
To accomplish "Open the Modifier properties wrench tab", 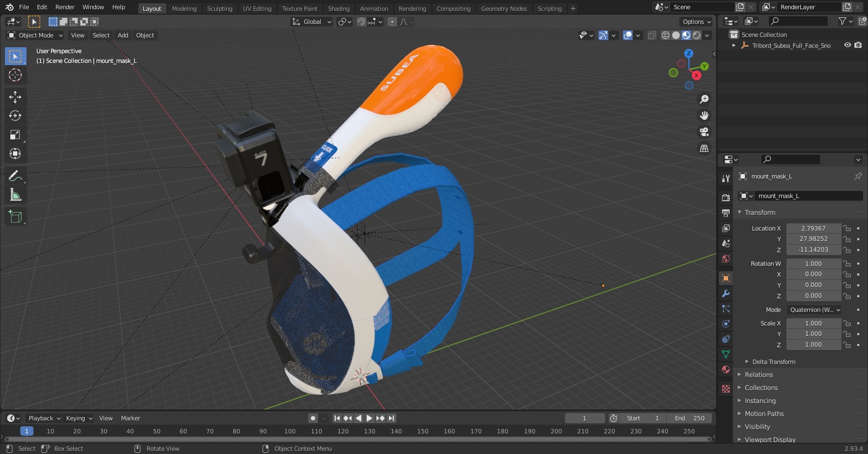I will point(726,293).
